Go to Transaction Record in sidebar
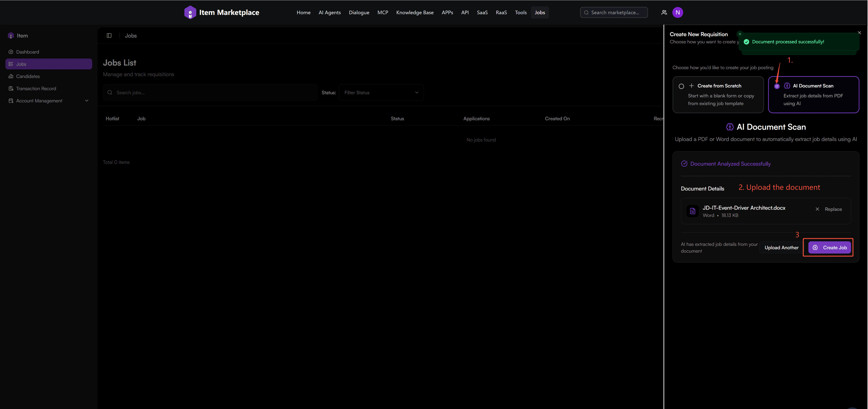The height and width of the screenshot is (409, 868). pos(36,89)
